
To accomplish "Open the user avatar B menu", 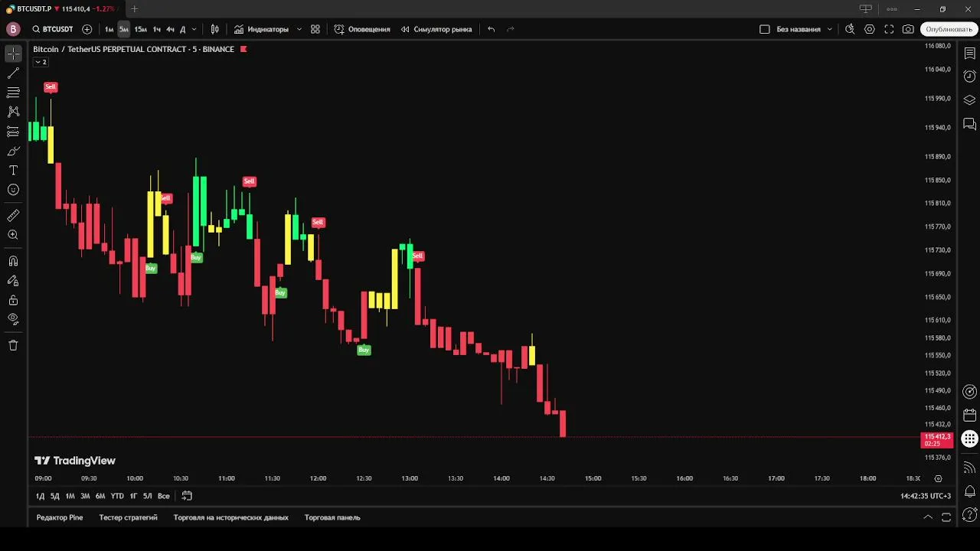I will [x=13, y=29].
